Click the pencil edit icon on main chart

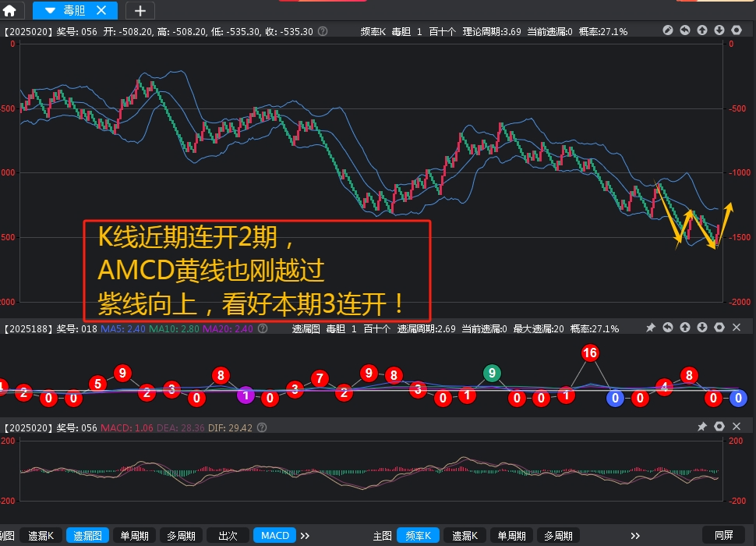(x=668, y=30)
